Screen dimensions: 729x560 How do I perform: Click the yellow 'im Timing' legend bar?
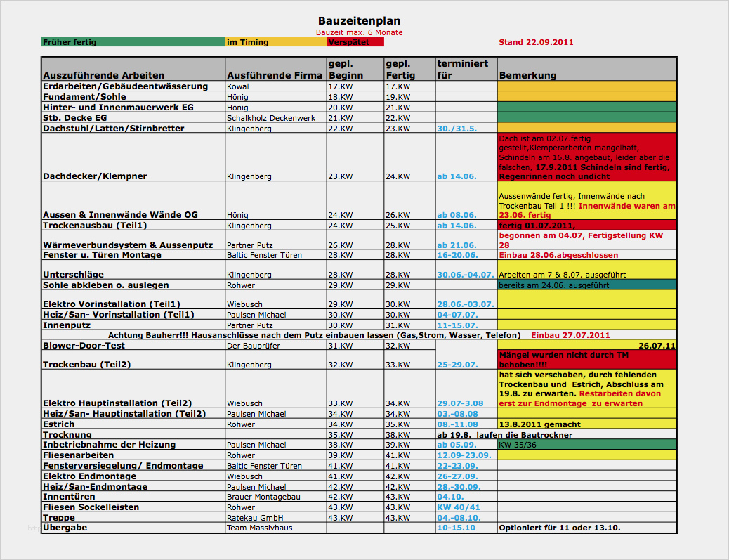[276, 42]
